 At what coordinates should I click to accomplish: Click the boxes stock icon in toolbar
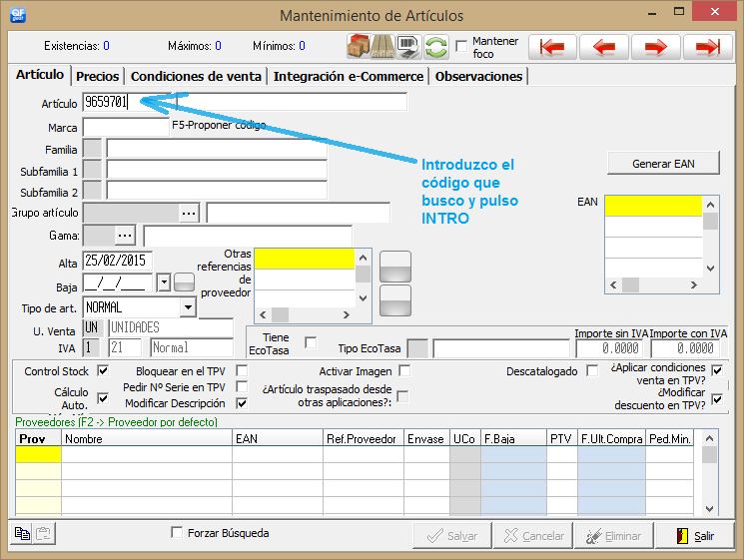359,47
